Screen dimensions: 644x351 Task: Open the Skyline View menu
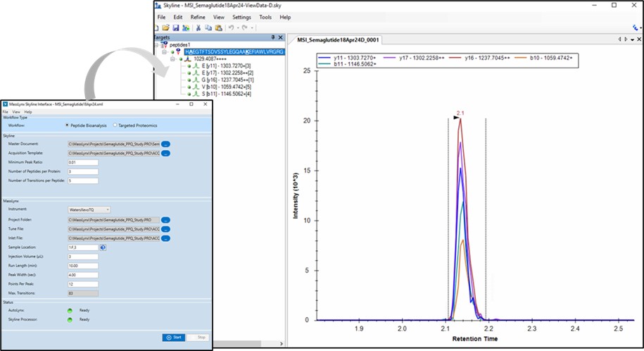218,18
